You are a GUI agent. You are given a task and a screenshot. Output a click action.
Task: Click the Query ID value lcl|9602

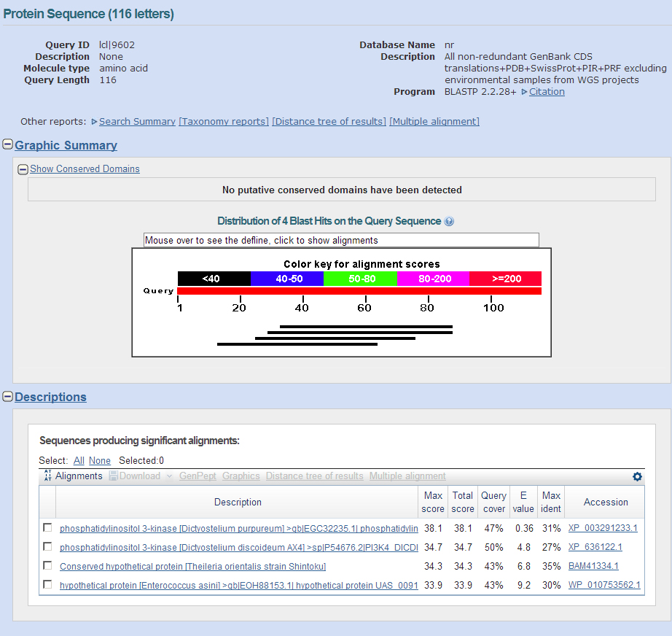[x=117, y=45]
